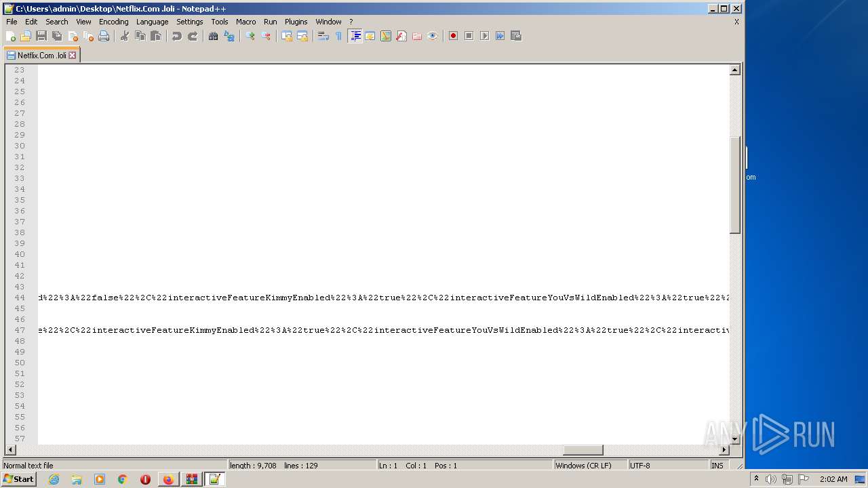Open the Edit menu

pyautogui.click(x=31, y=22)
